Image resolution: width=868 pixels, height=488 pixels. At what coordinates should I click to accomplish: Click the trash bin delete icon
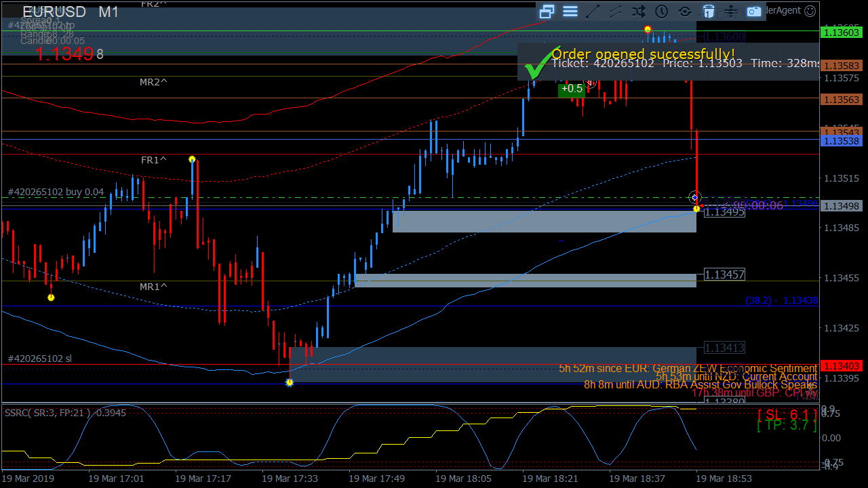pos(708,11)
